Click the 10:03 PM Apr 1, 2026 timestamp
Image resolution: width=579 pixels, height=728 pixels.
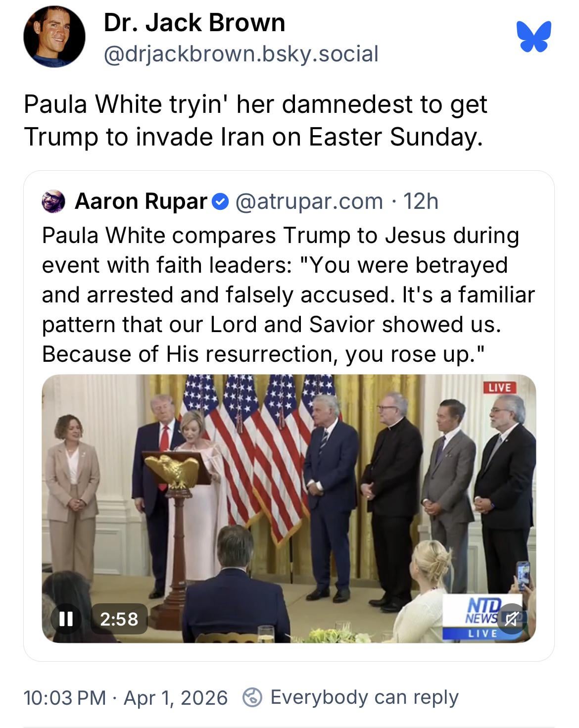[x=126, y=698]
